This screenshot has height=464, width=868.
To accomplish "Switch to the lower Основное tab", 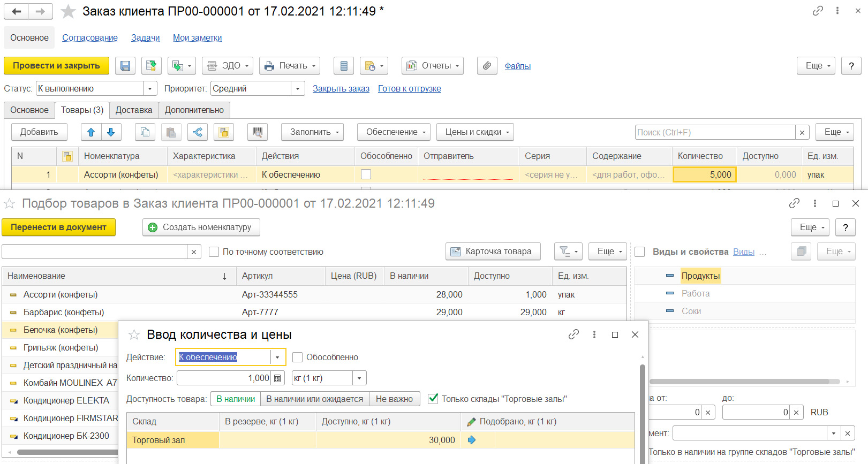I will (x=29, y=110).
